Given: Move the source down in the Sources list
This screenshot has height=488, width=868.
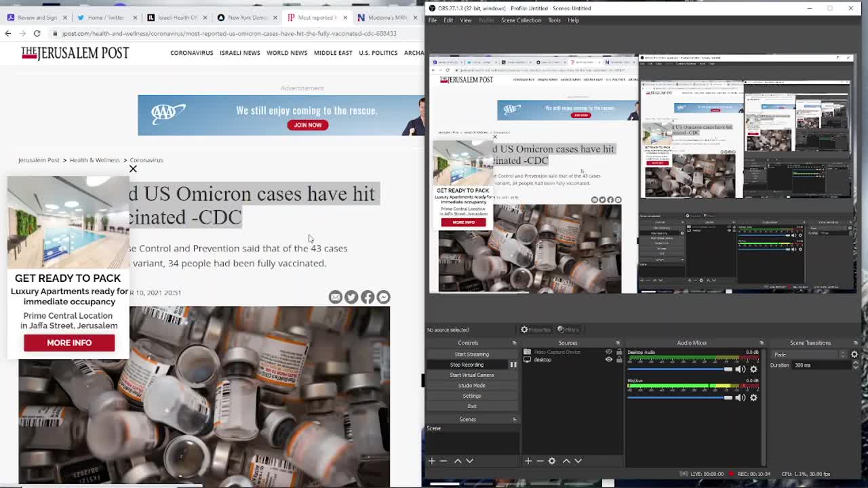Looking at the screenshot, I should pyautogui.click(x=578, y=461).
